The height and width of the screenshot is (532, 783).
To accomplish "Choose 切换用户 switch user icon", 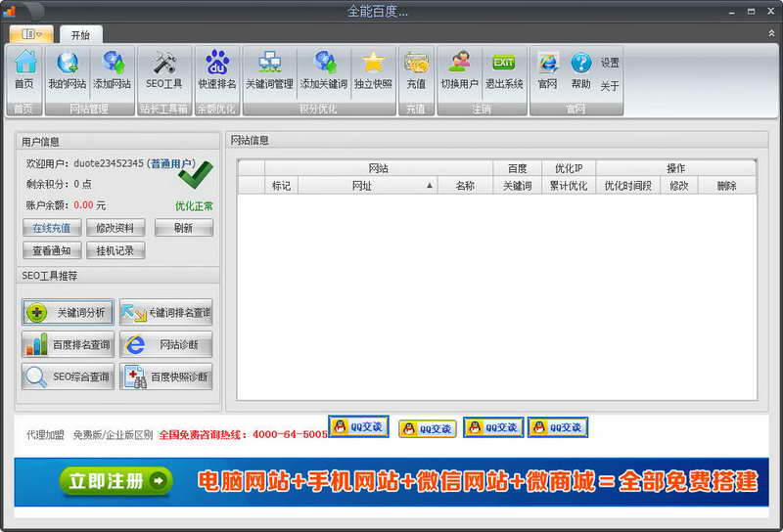I will (459, 69).
